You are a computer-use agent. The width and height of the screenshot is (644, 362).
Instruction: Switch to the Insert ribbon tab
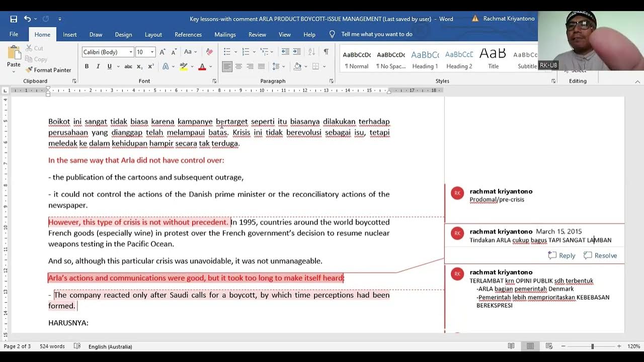69,34
